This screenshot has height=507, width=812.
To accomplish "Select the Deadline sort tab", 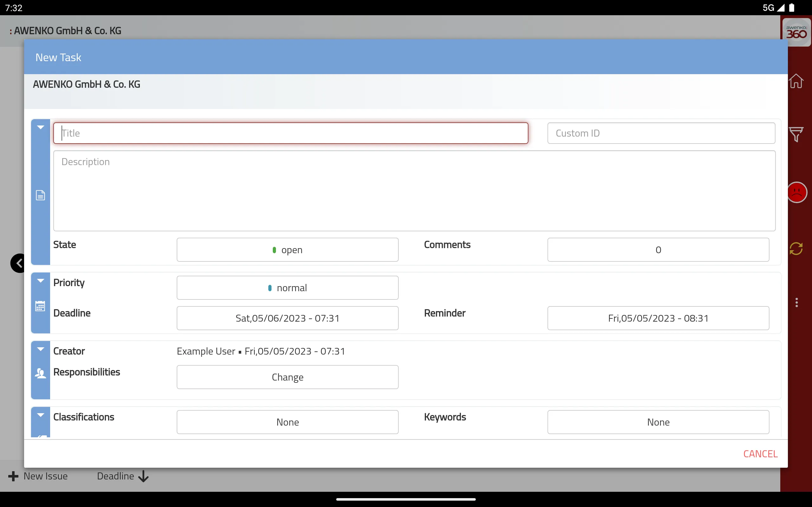I will [123, 476].
